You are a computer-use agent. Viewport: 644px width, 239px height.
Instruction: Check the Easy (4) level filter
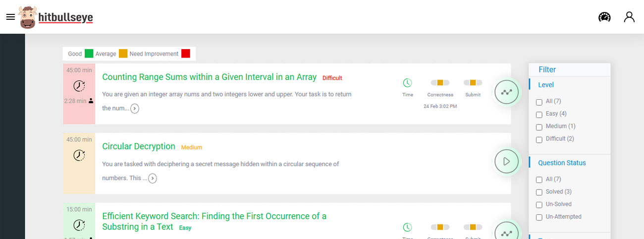pos(539,115)
